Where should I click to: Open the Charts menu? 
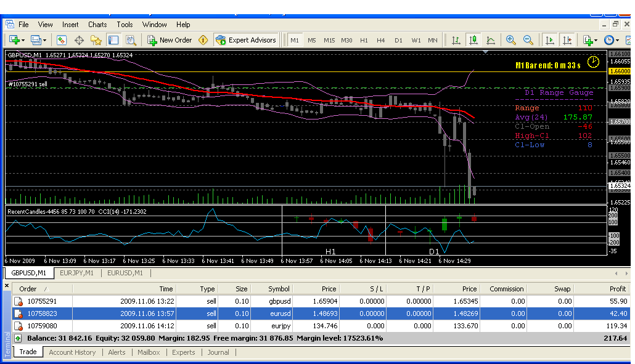coord(97,25)
